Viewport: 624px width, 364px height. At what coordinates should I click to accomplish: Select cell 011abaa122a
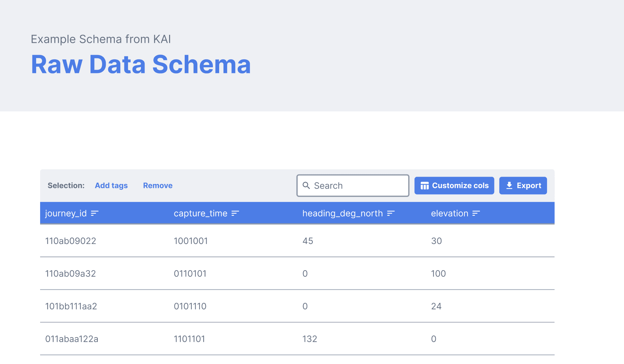[72, 339]
